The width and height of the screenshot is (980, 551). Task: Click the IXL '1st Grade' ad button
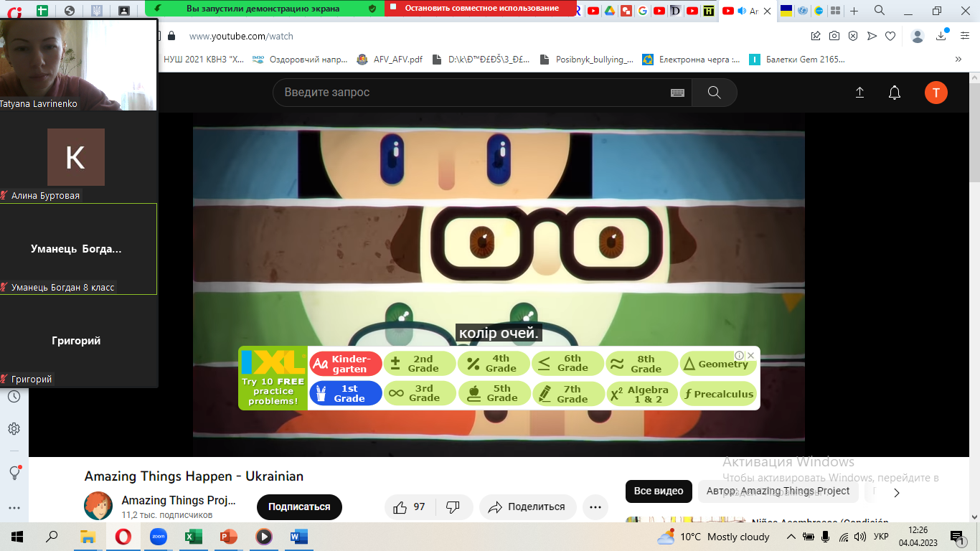346,394
